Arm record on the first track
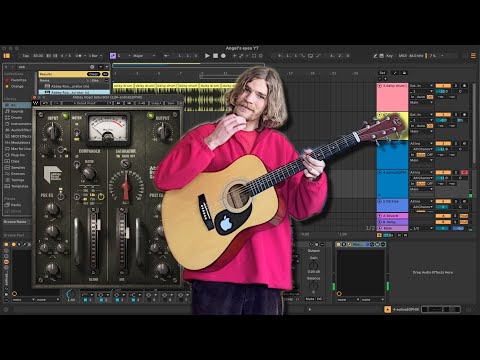Screen dimensions: 480x360 tap(464, 86)
